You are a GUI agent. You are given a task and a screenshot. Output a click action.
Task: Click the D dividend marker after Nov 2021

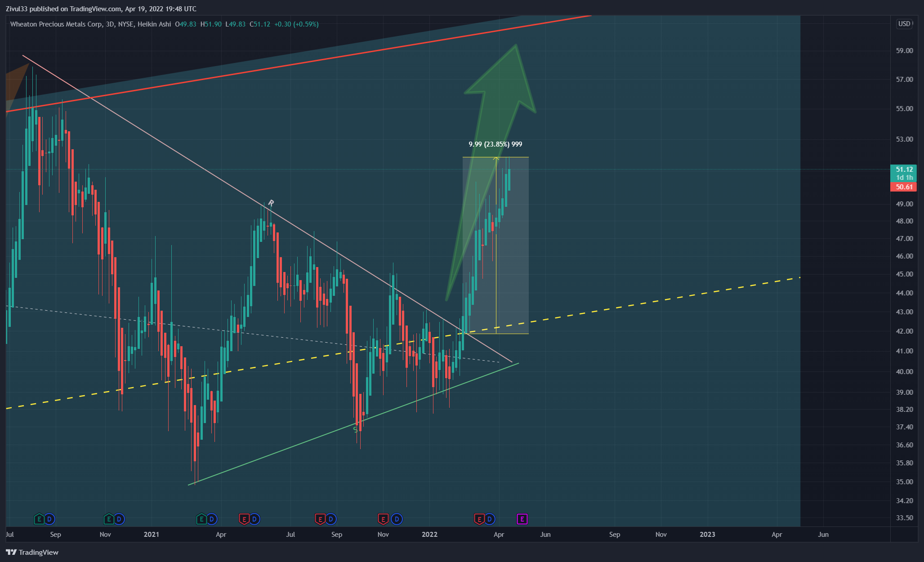coord(397,519)
